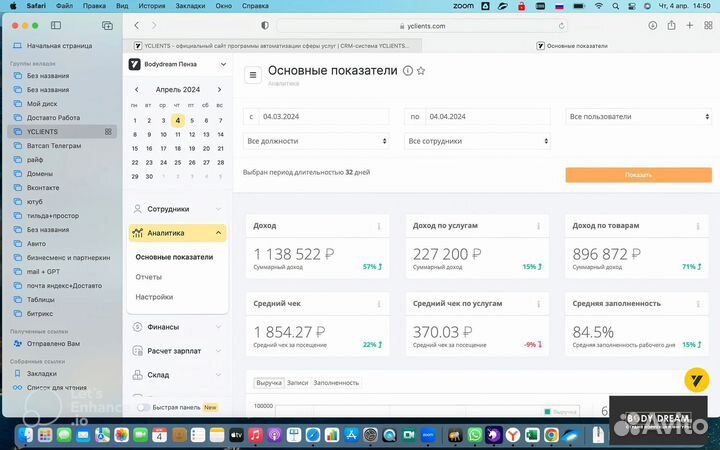Open the Все должности dropdown
720x450 pixels.
click(316, 141)
